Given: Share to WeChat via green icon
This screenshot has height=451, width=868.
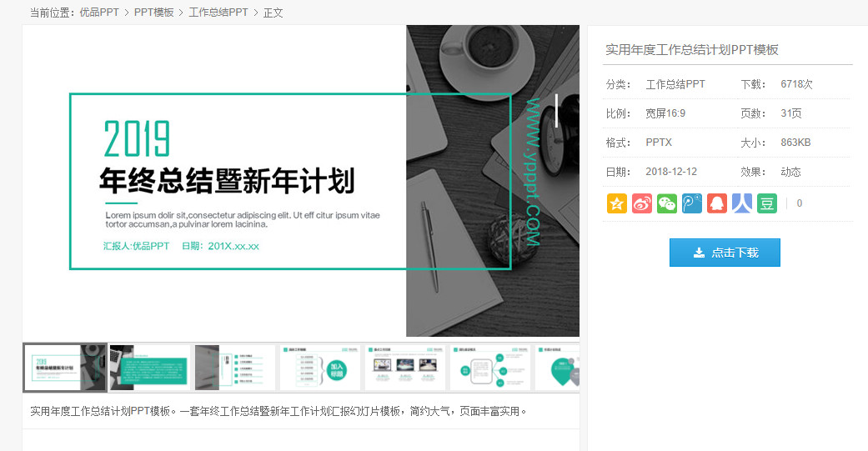Looking at the screenshot, I should (x=666, y=203).
